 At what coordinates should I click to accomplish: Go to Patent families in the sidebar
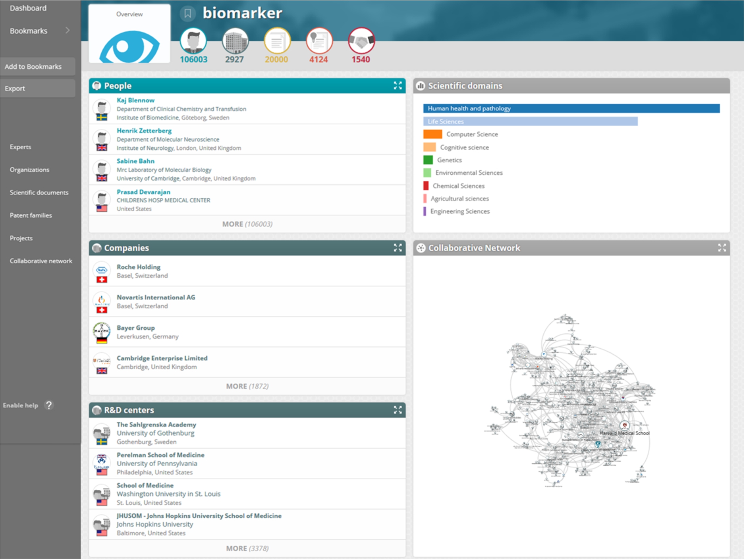tap(31, 215)
